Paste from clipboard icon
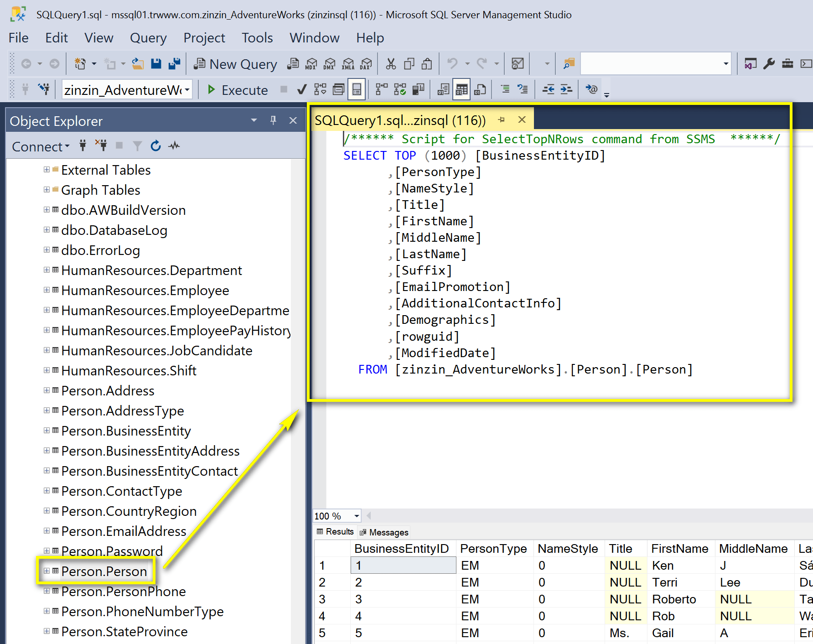The width and height of the screenshot is (813, 644). point(427,64)
